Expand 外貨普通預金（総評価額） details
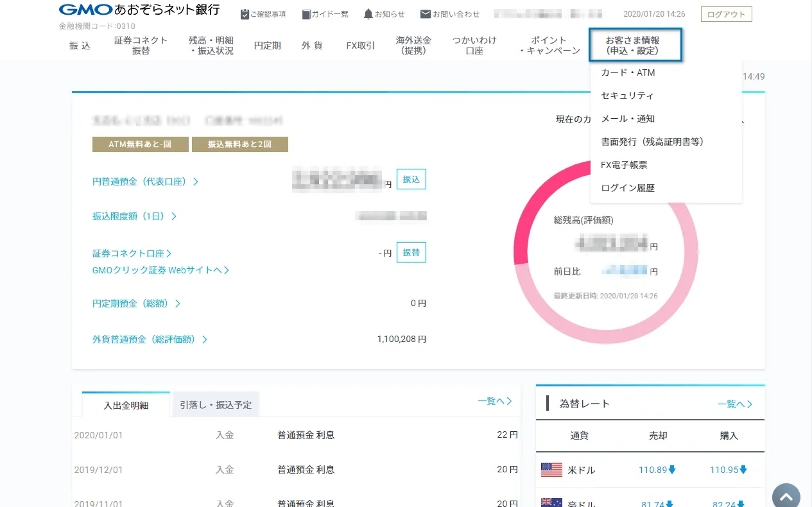 coord(205,339)
